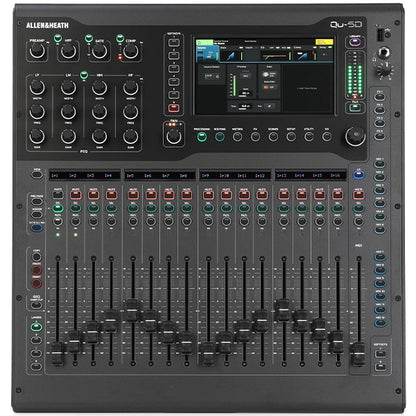
Task: Open the I/O screen
Action: tap(327, 137)
